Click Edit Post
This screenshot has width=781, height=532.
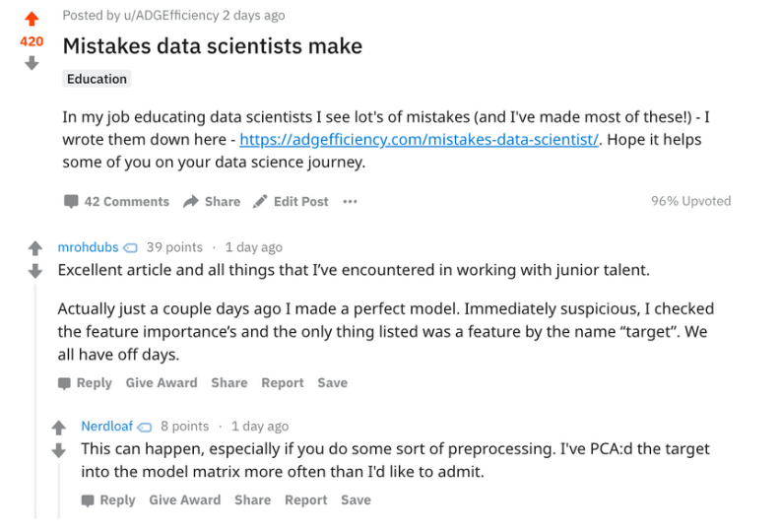coord(291,202)
